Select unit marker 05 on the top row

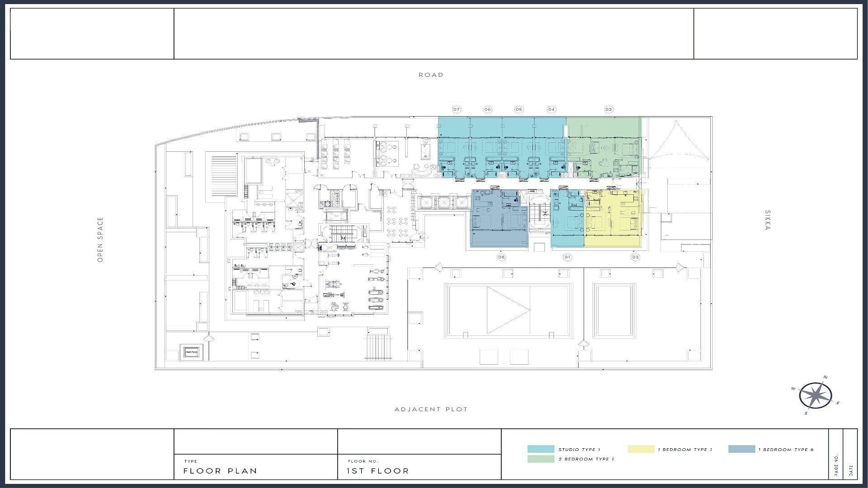pos(519,109)
